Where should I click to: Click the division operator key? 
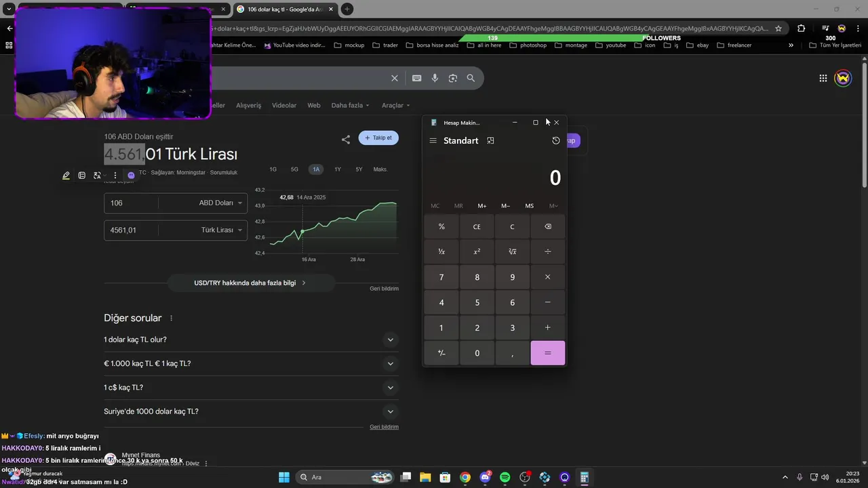(x=548, y=251)
